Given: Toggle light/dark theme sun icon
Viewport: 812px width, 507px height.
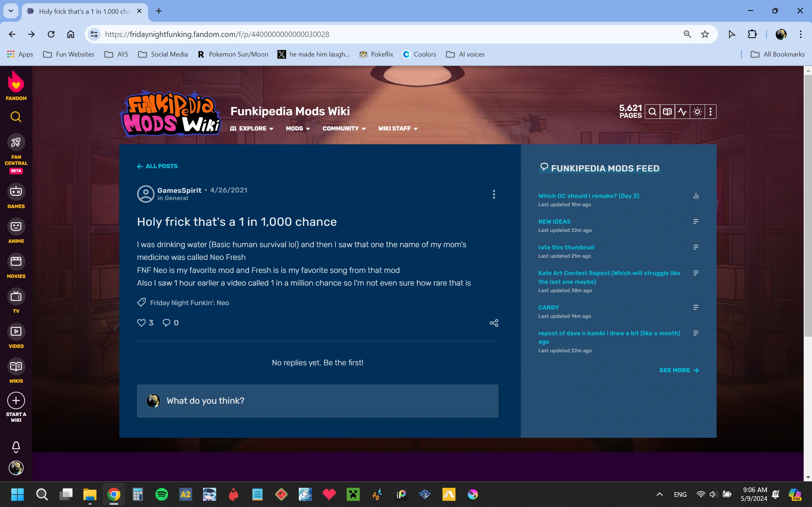Looking at the screenshot, I should tap(697, 112).
